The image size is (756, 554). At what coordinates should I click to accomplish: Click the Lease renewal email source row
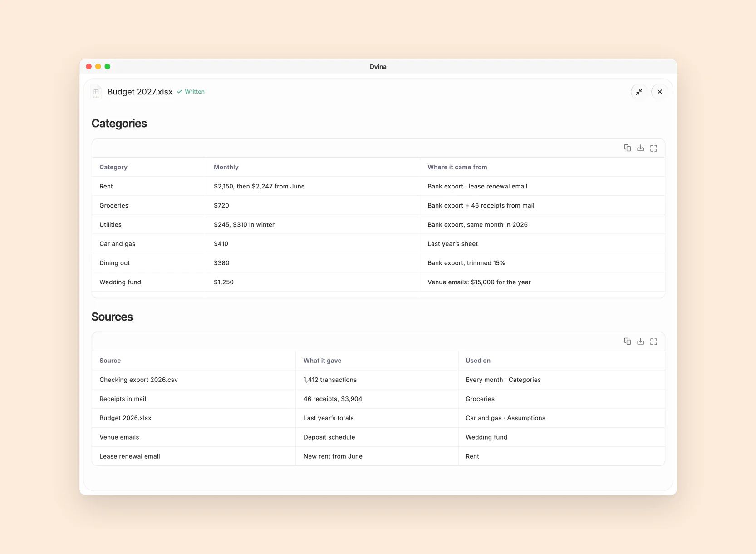tap(378, 456)
